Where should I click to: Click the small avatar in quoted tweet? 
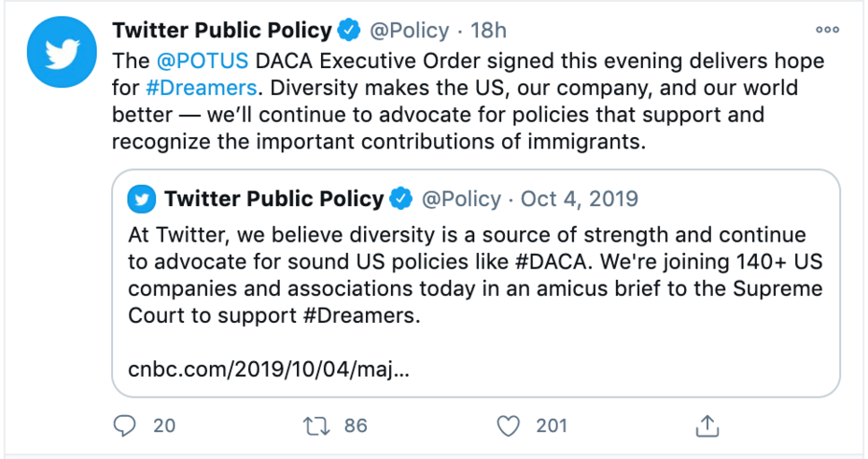pos(142,199)
